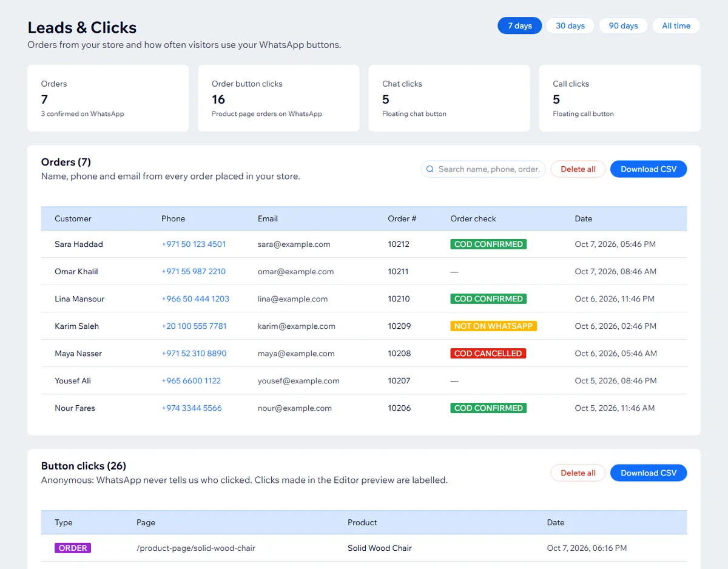The width and height of the screenshot is (728, 569).
Task: Switch range to 30 days
Action: [x=570, y=25]
